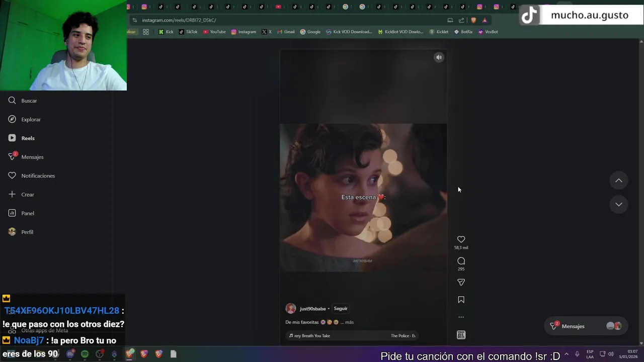Viewport: 644px width, 362px height.
Task: Click the 295 comments count
Action: tap(461, 269)
